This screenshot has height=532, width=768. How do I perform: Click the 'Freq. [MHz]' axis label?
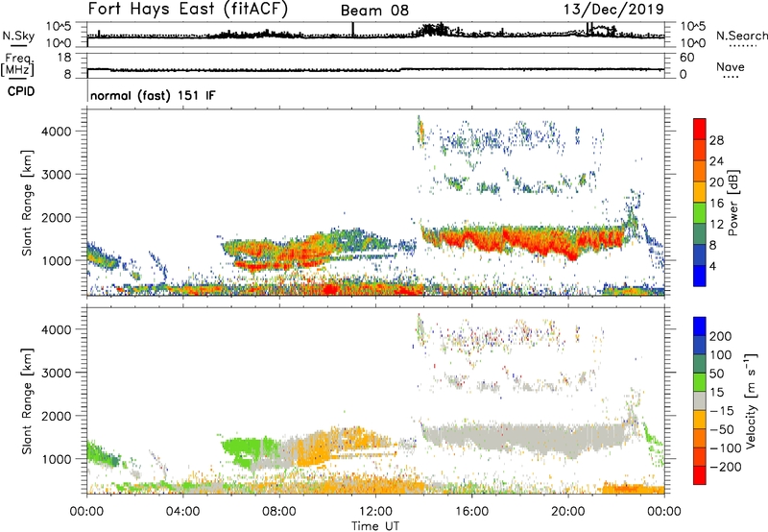pyautogui.click(x=18, y=64)
